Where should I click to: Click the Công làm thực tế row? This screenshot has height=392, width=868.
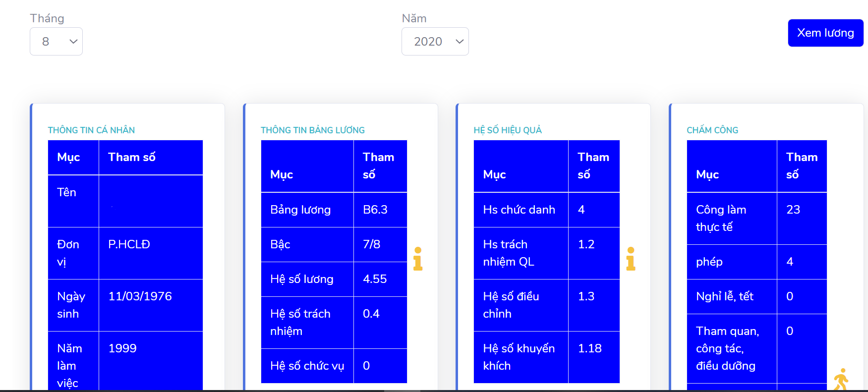[757, 218]
